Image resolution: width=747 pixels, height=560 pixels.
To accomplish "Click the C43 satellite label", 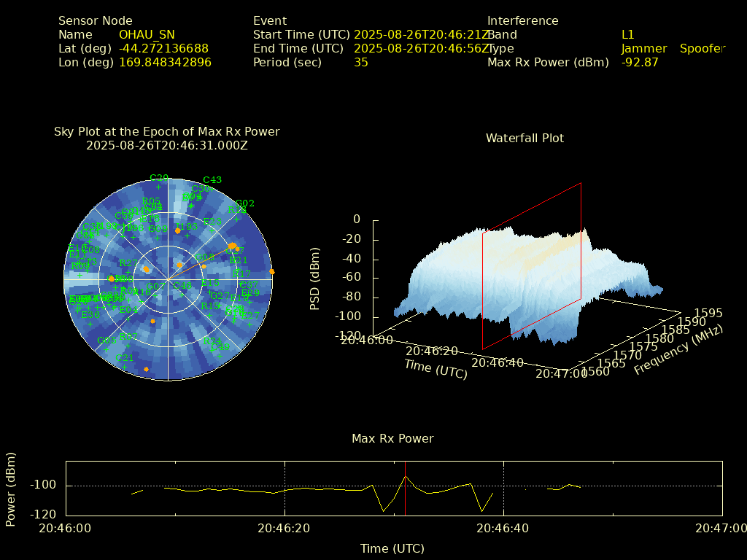I will [212, 180].
